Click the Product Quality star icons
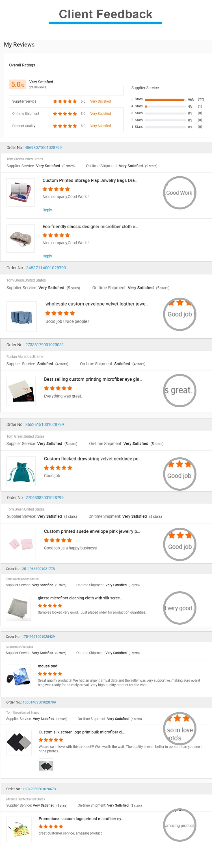Screen dimensions: 212x868 (65, 126)
